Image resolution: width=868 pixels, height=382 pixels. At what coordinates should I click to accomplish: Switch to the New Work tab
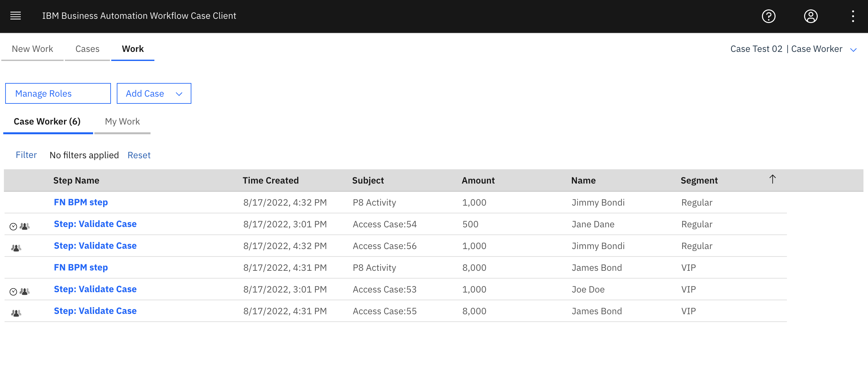32,49
